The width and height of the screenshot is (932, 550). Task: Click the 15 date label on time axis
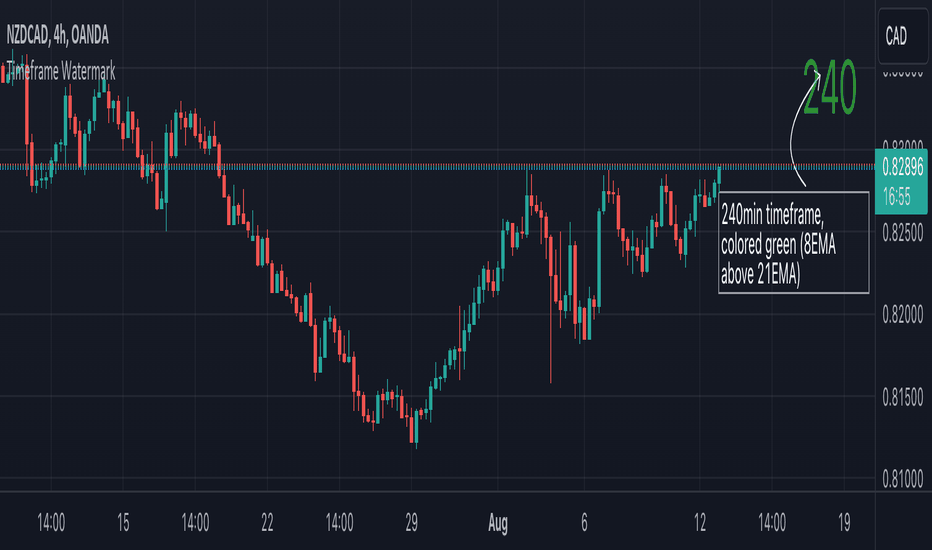(123, 523)
